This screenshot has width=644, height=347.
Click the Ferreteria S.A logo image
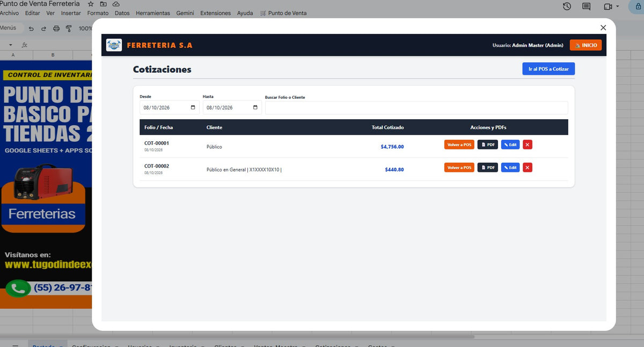(114, 45)
